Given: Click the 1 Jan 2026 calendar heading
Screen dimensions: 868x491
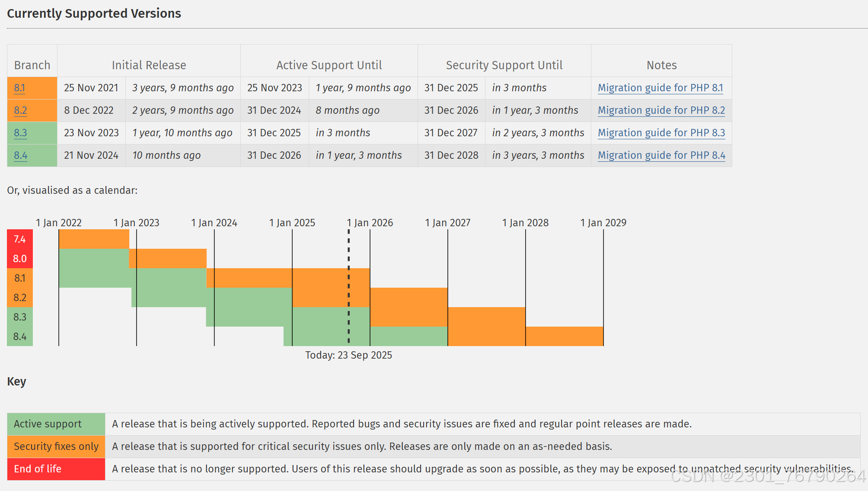Looking at the screenshot, I should (370, 223).
